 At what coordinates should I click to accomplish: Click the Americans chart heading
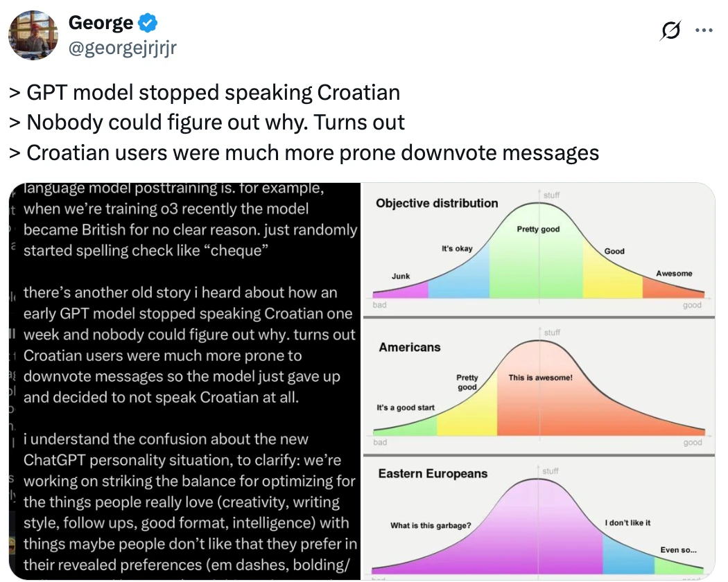(410, 347)
